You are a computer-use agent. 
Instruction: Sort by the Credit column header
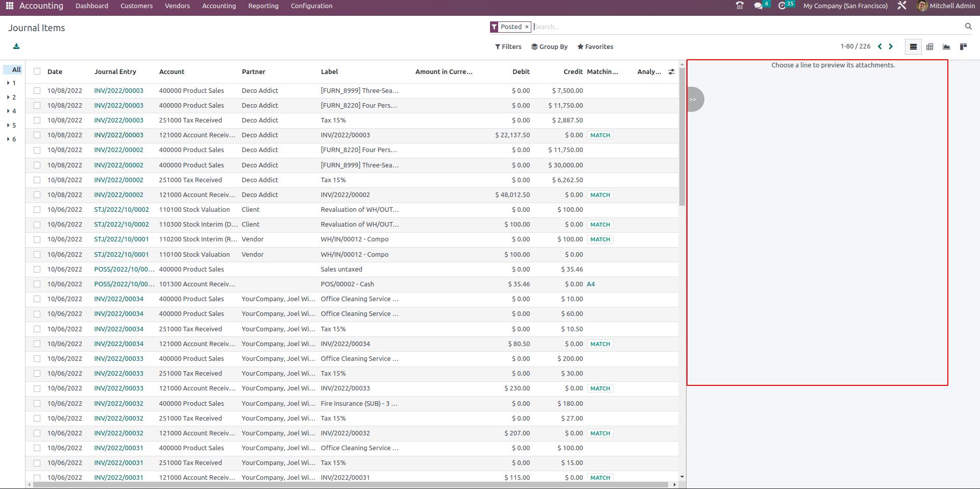pyautogui.click(x=573, y=71)
